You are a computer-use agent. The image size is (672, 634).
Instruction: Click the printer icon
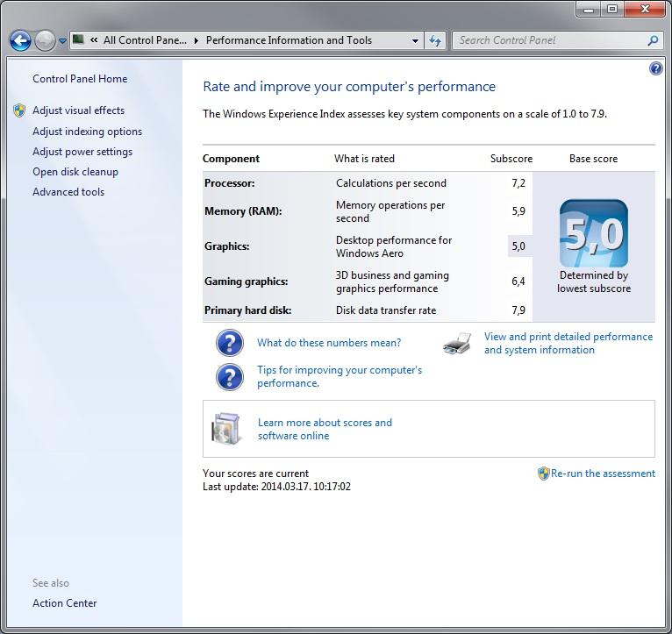click(x=457, y=343)
